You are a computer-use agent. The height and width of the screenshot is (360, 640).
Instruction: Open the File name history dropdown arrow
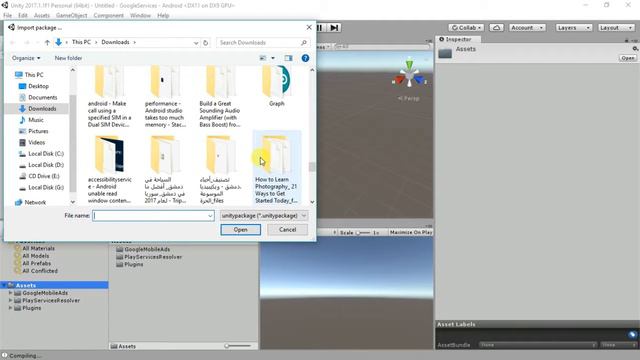[210, 216]
